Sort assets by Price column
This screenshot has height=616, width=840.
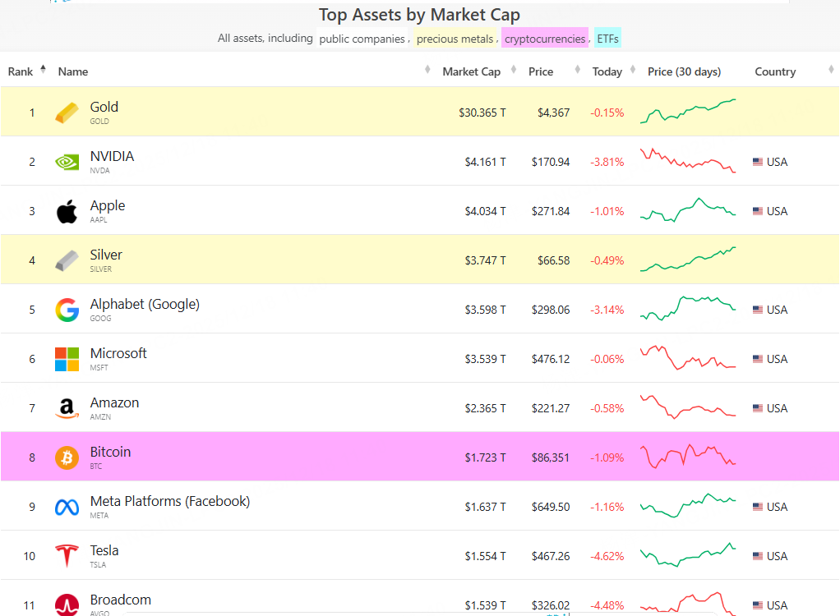pos(541,71)
